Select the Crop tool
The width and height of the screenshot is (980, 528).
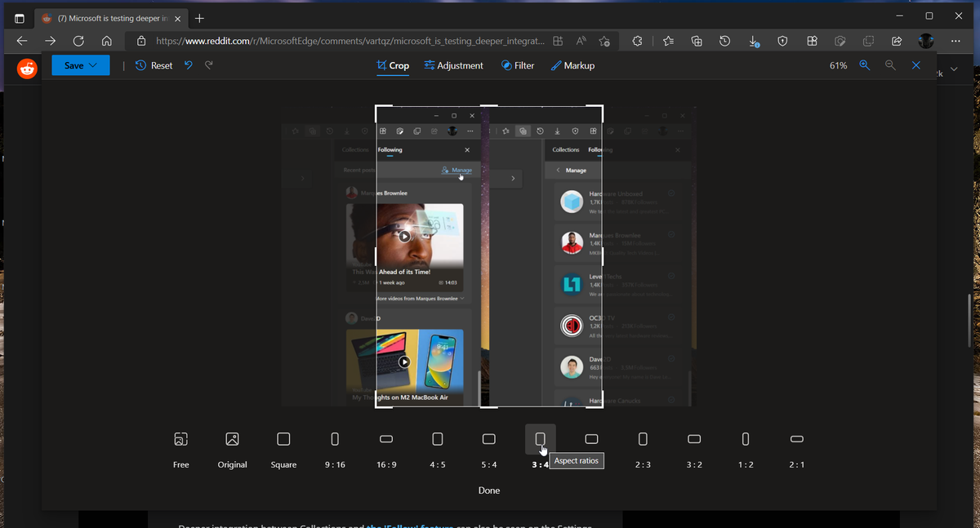click(x=393, y=65)
